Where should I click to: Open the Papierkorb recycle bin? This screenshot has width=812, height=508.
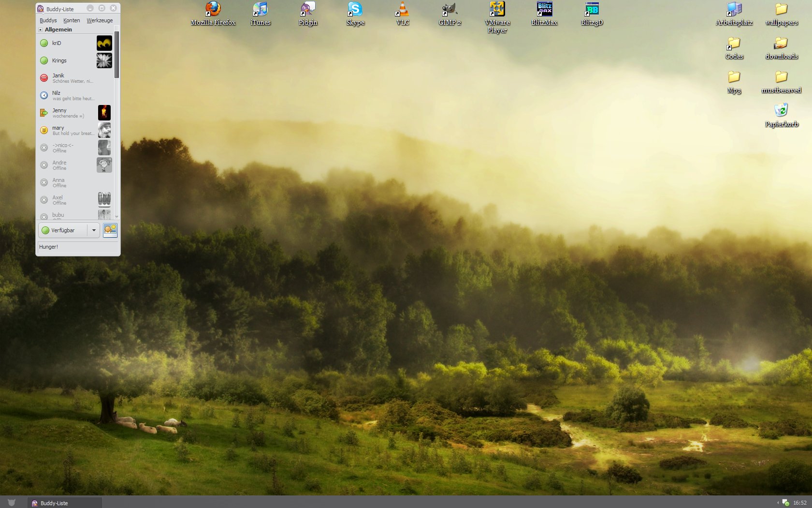coord(781,111)
